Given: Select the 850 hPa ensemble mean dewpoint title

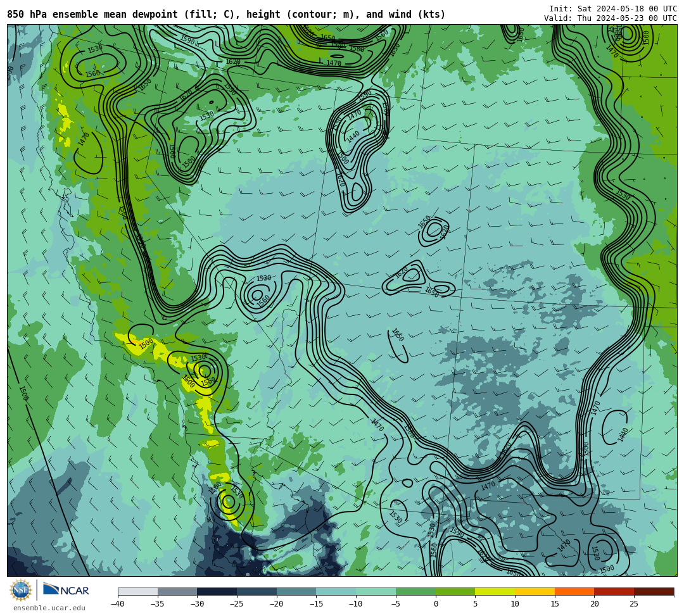Looking at the screenshot, I should pos(226,15).
